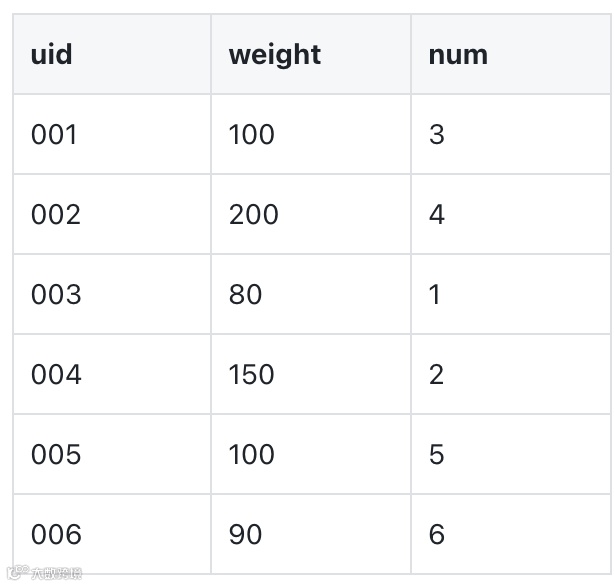This screenshot has width=614, height=586.
Task: Click num value 4 in row 002
Action: tap(437, 214)
